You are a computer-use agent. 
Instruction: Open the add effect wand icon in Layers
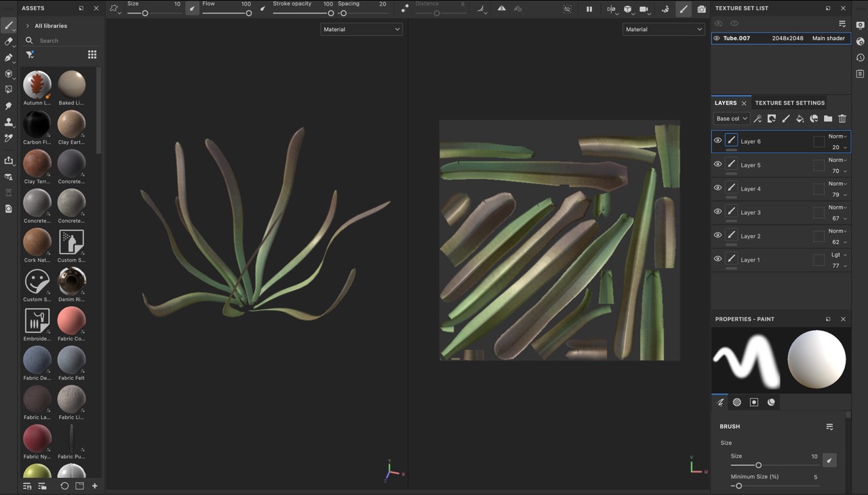(x=757, y=119)
